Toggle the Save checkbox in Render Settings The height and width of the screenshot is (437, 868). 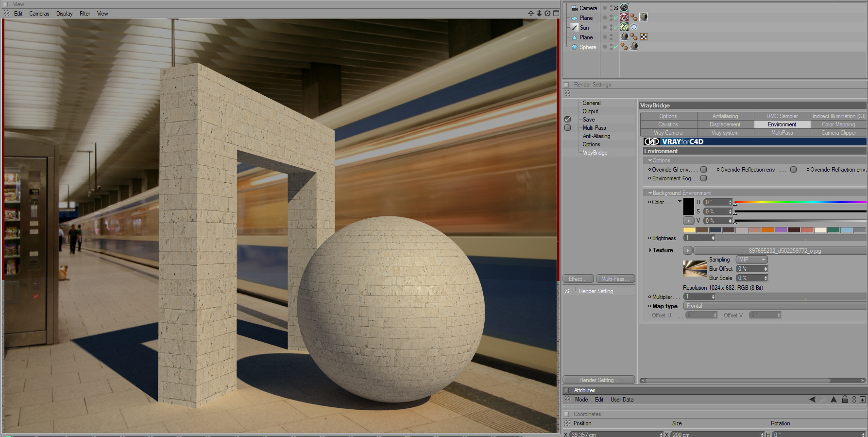click(x=567, y=120)
